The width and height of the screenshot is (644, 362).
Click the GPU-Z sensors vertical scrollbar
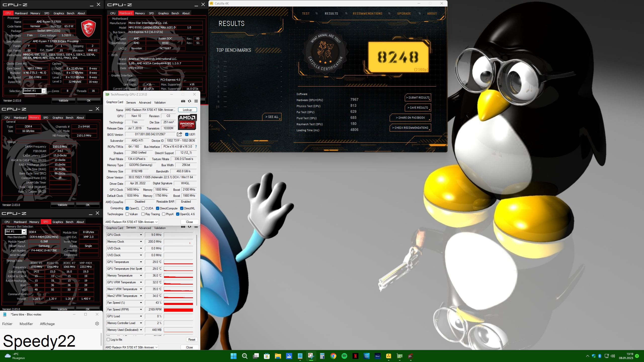point(197,270)
